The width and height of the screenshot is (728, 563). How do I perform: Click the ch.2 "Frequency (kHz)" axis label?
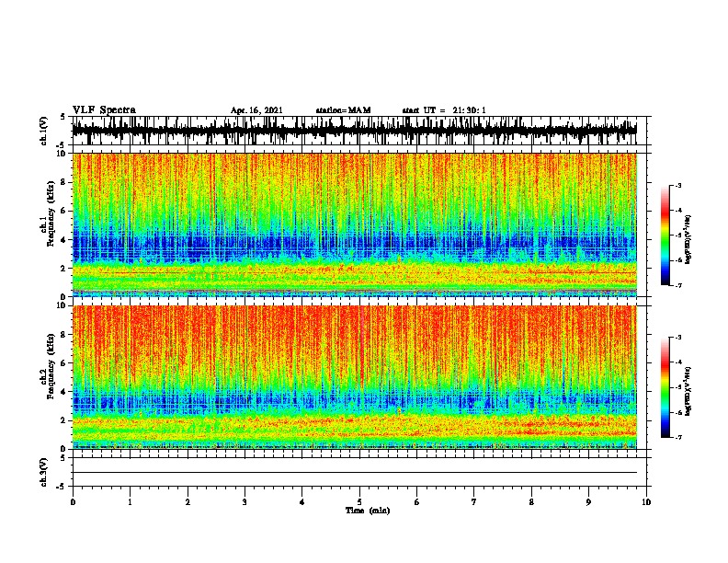pos(51,366)
